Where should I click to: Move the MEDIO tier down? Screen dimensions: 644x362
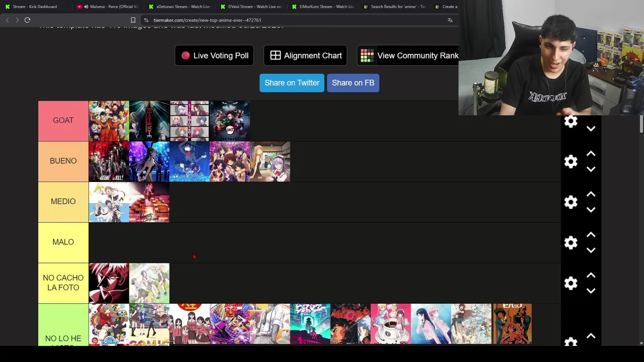point(591,210)
